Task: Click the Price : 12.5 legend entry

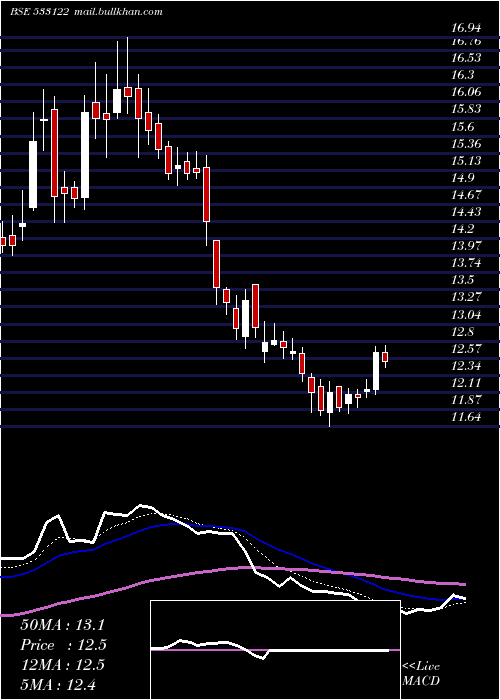Action: click(x=64, y=645)
